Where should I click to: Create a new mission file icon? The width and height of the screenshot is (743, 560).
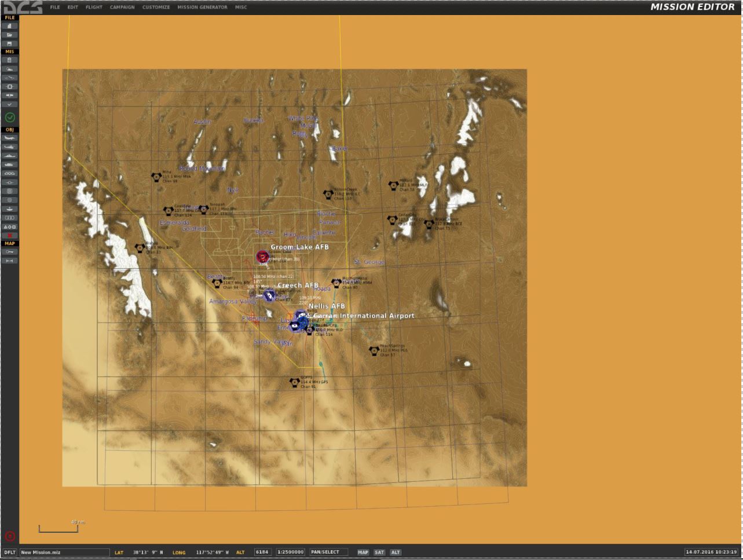[x=10, y=26]
